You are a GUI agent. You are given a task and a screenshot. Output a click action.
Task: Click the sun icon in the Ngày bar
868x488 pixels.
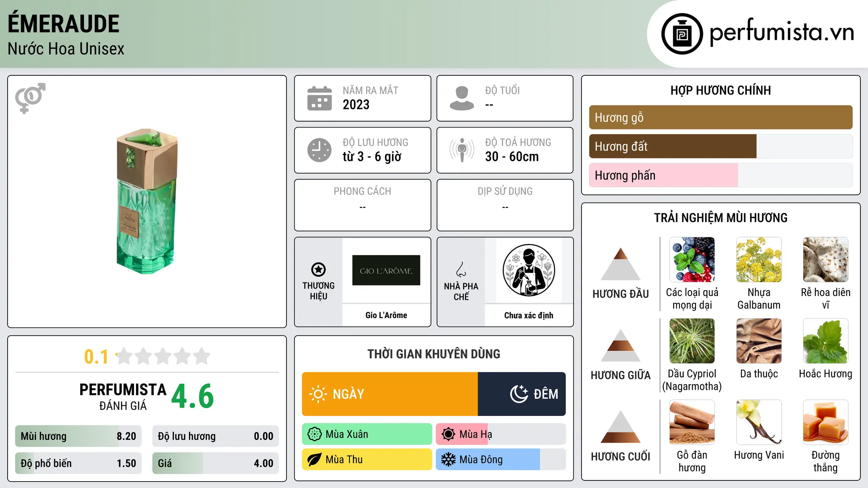[318, 394]
